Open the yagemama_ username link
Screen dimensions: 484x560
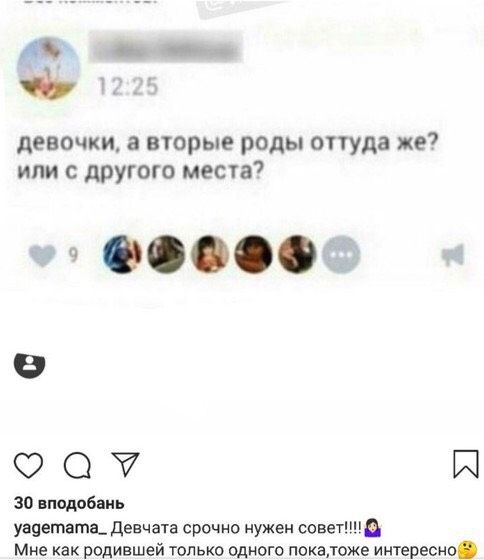(x=60, y=528)
